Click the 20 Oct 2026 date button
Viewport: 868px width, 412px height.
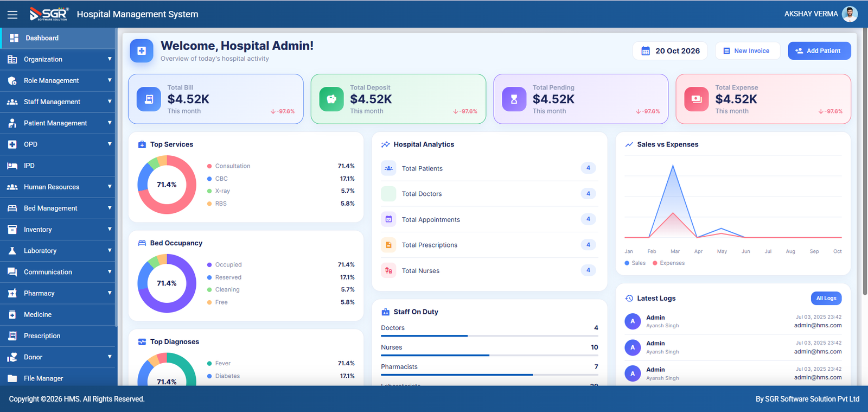(670, 51)
